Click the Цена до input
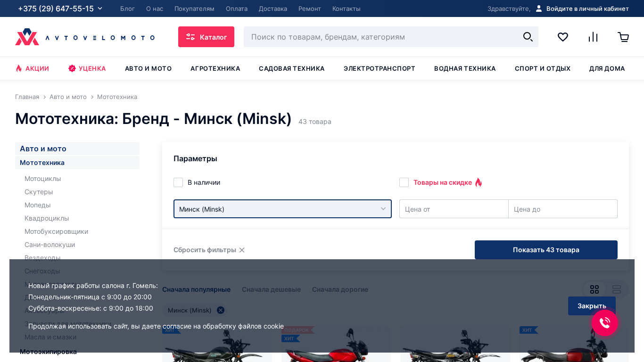Viewport: 644px width, 362px height. pos(563,209)
